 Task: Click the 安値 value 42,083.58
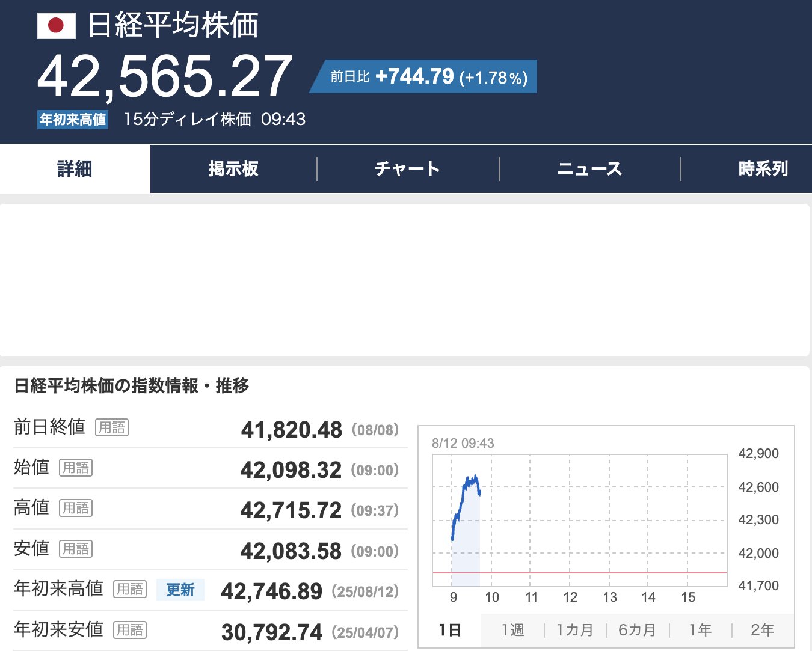pyautogui.click(x=291, y=551)
